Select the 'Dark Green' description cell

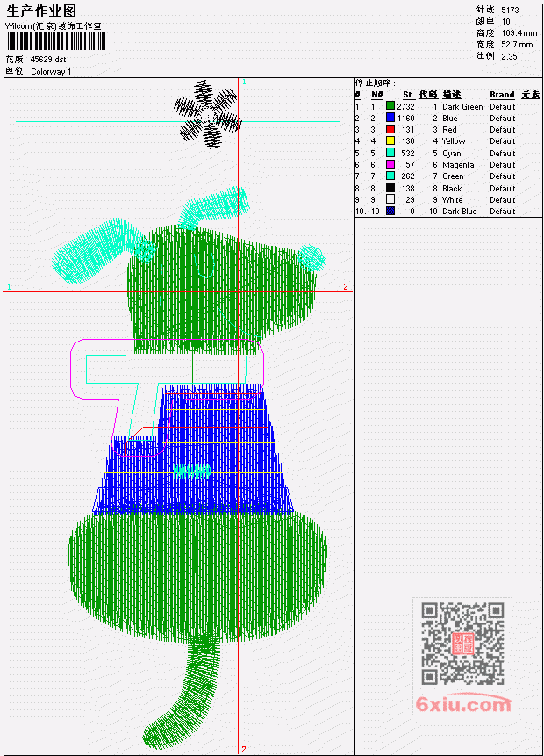point(462,106)
